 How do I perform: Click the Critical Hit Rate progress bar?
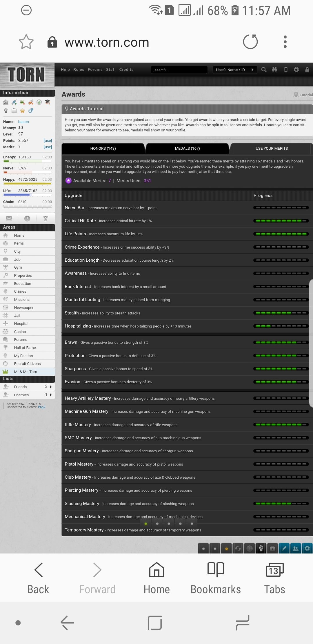click(x=281, y=221)
